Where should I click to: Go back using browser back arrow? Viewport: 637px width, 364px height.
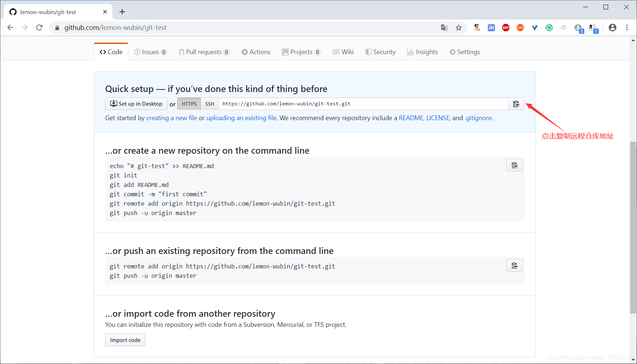point(10,27)
